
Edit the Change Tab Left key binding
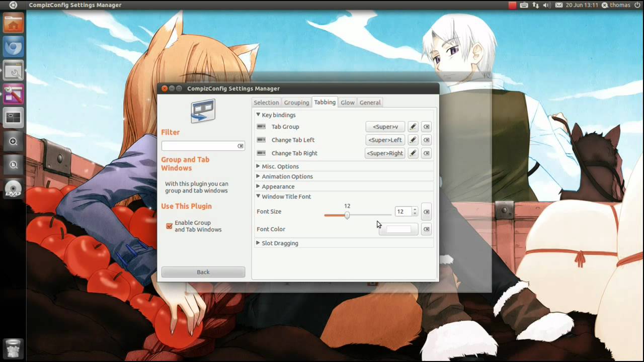coord(413,140)
